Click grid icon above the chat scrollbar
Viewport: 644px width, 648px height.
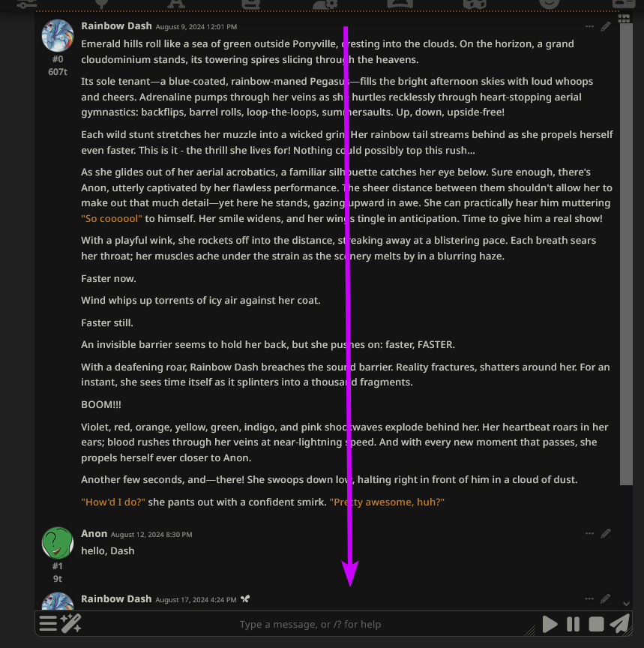(624, 19)
